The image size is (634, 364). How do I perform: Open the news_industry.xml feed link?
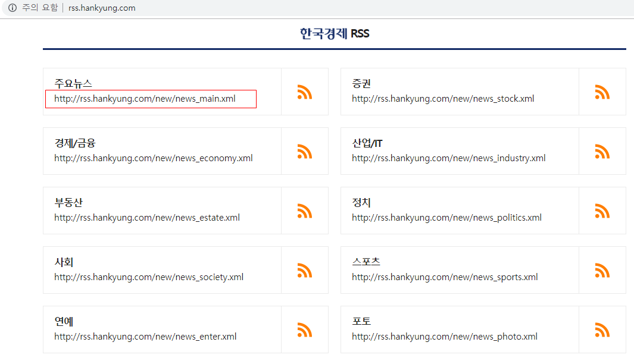(448, 158)
